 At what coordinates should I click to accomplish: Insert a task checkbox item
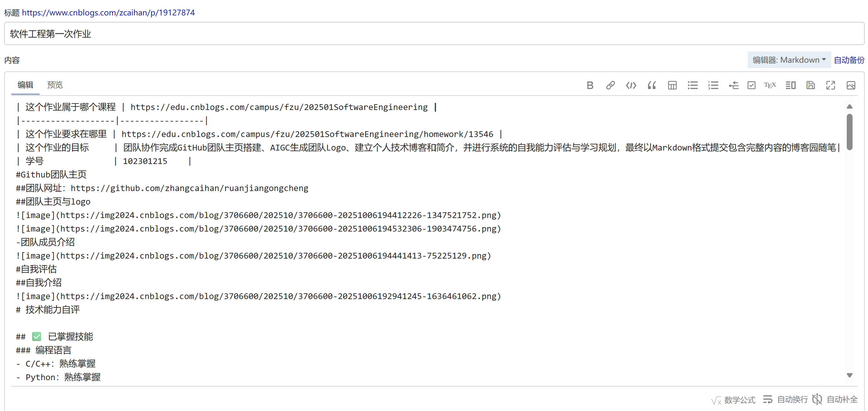(x=751, y=85)
